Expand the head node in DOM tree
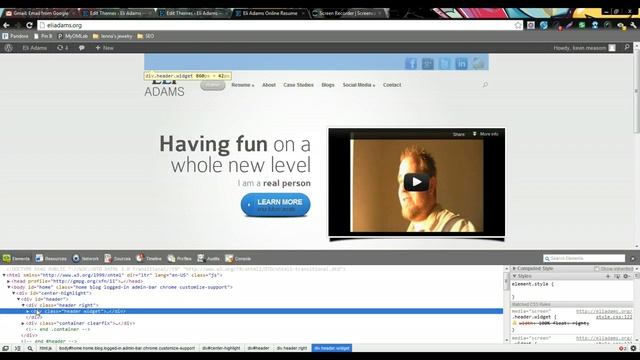This screenshot has height=360, width=640. pyautogui.click(x=9, y=281)
